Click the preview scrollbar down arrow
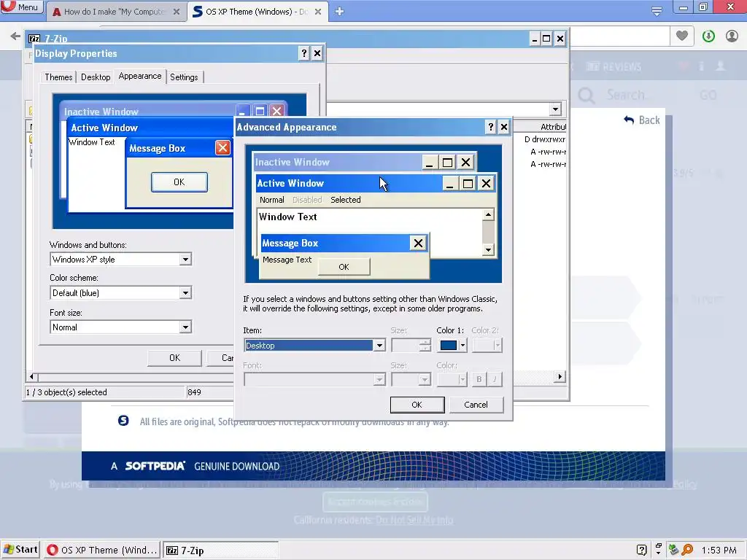This screenshot has width=747, height=560. [x=488, y=249]
